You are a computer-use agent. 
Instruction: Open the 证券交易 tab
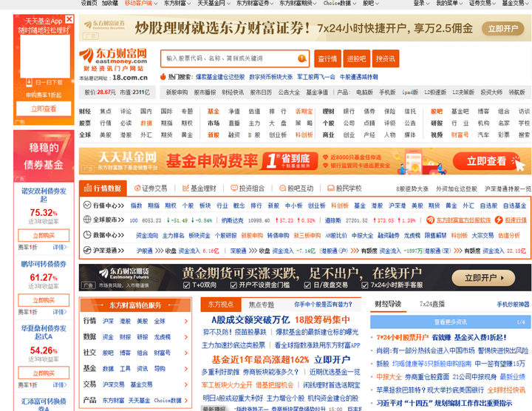151,188
